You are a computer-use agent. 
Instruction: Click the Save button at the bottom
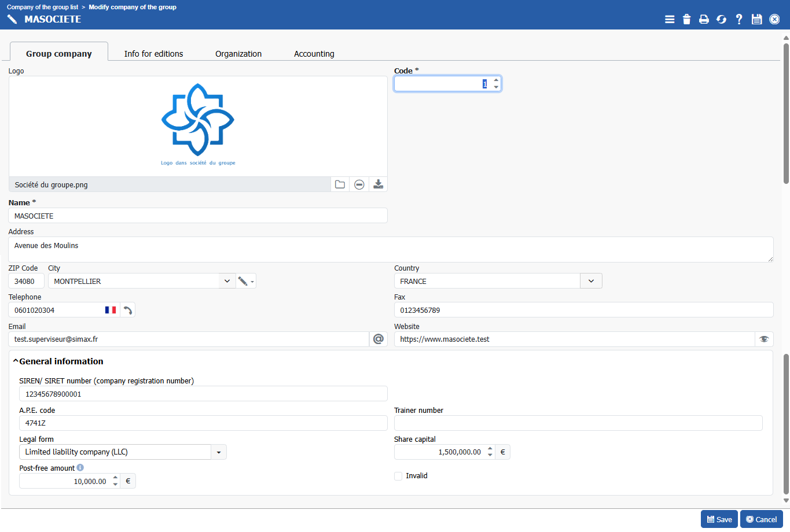[719, 519]
